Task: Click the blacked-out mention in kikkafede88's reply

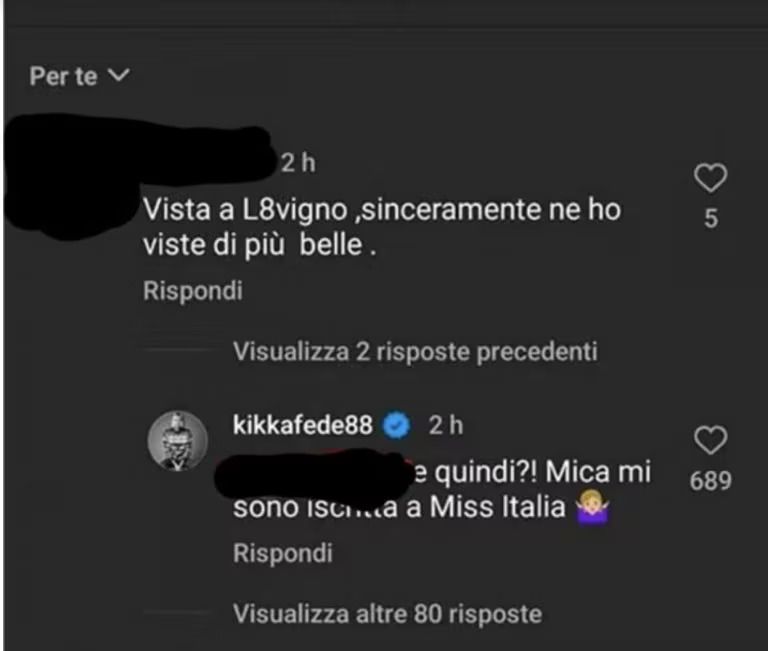Action: (x=313, y=475)
